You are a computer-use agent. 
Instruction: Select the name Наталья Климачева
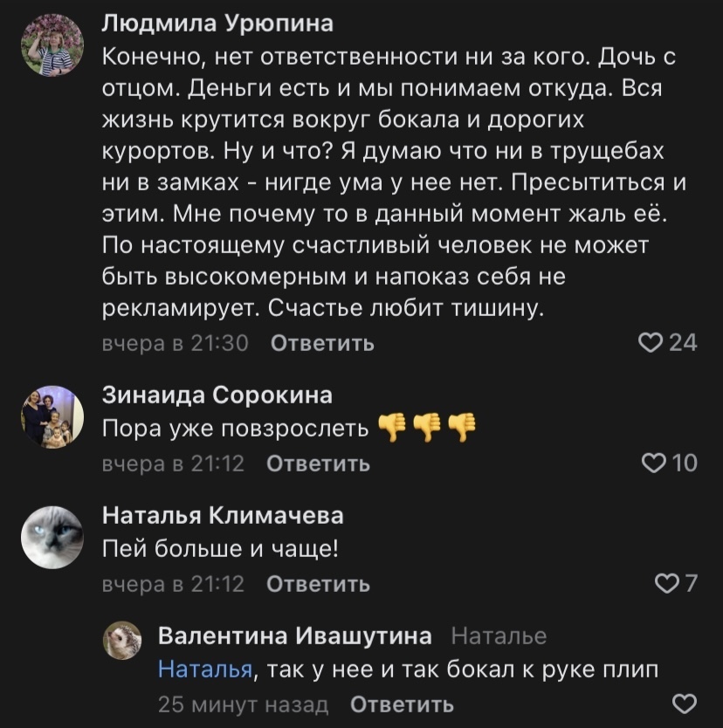click(223, 515)
